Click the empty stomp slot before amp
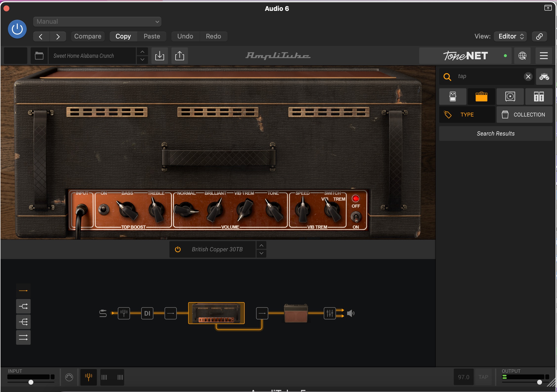 [171, 313]
